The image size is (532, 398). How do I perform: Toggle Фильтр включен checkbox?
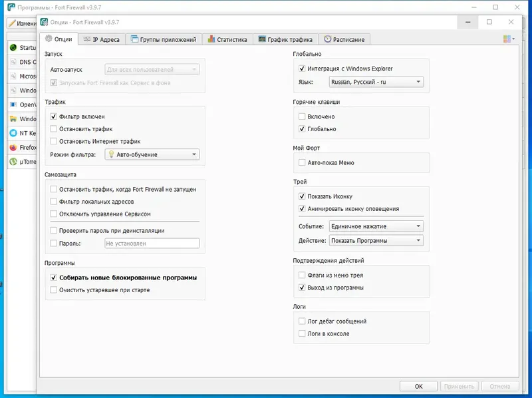pyautogui.click(x=53, y=116)
